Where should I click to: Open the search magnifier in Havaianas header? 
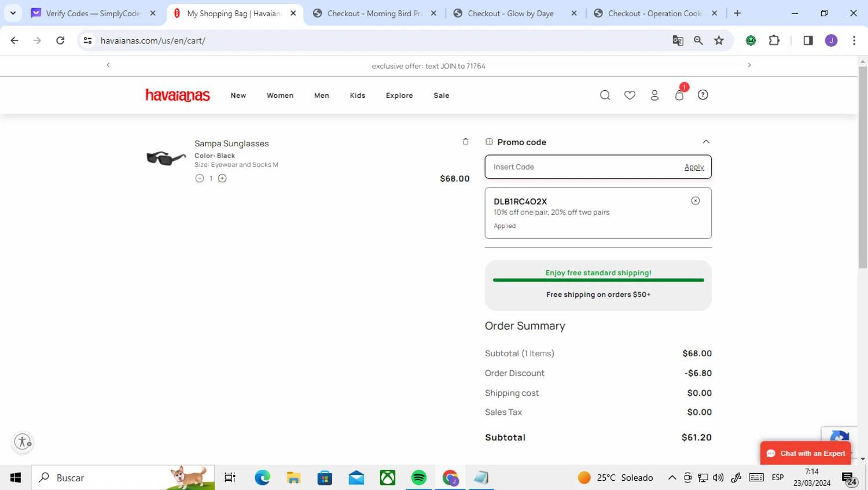[x=605, y=95]
